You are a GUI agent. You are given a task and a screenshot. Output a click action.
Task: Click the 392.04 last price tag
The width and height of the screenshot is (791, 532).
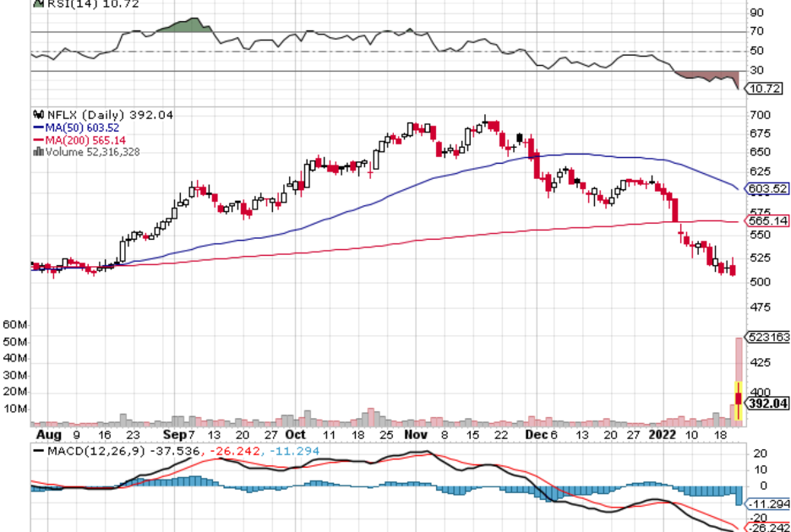(x=768, y=404)
